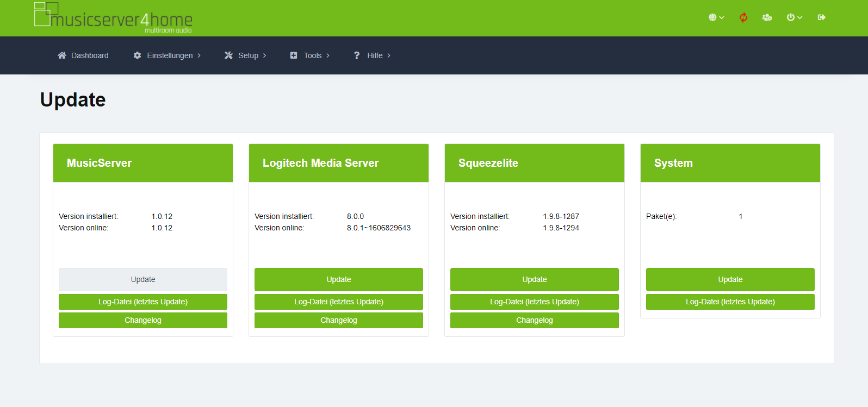Screen dimensions: 868x407
Task: Open the user management icon
Action: pyautogui.click(x=767, y=17)
